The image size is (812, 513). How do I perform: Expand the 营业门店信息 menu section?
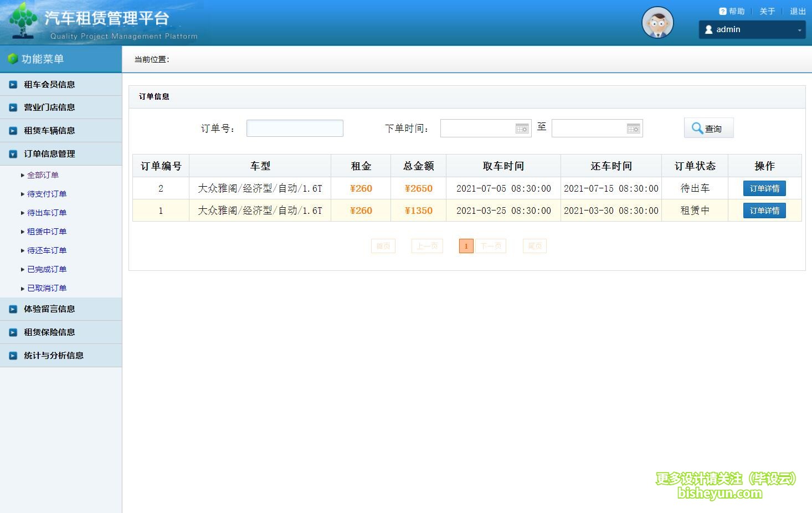point(49,107)
